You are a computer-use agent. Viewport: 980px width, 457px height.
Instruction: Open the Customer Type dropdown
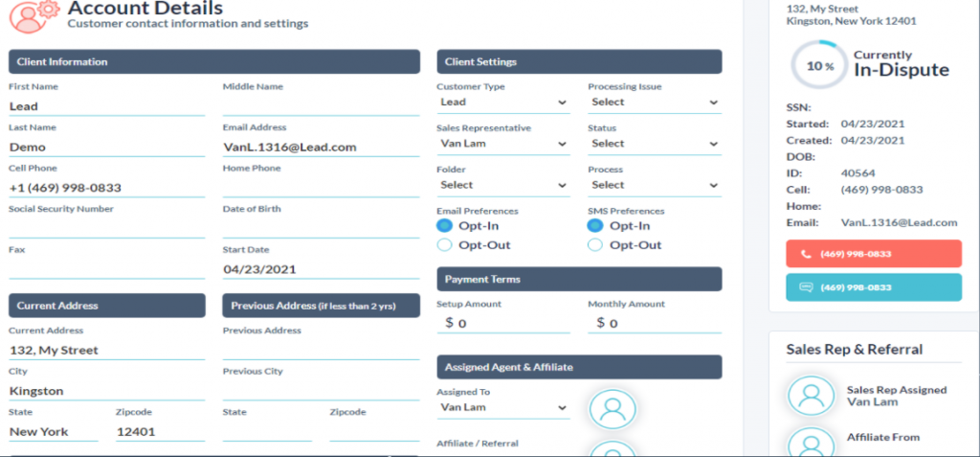tap(503, 103)
